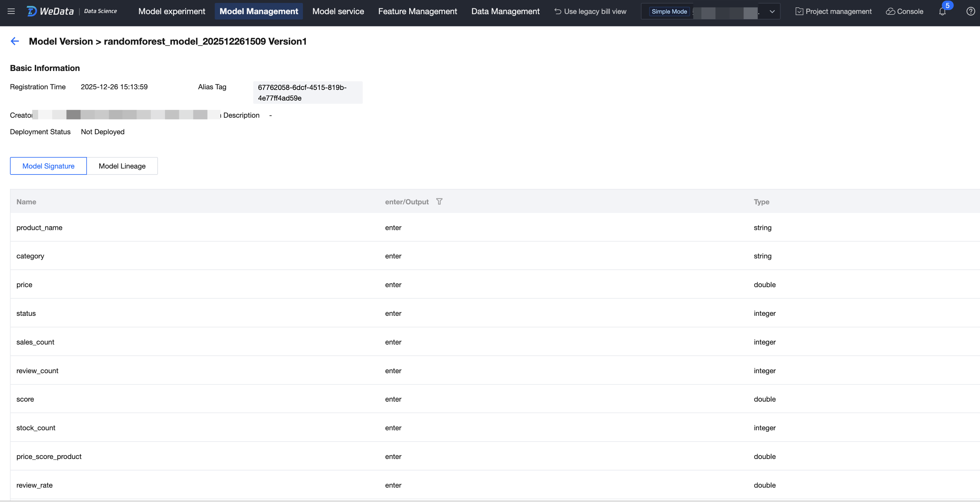Click the product_name row
980x502 pixels.
point(39,228)
